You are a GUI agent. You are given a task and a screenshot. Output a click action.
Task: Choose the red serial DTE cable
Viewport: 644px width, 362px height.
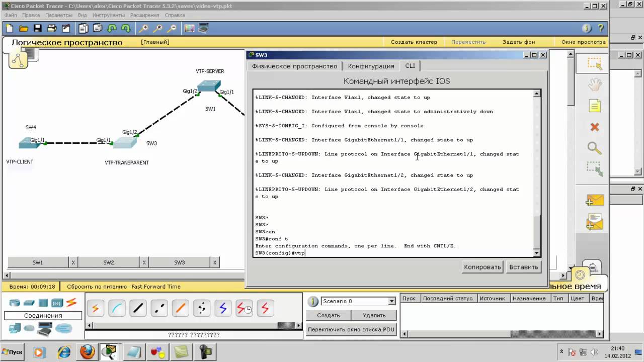[x=265, y=308]
